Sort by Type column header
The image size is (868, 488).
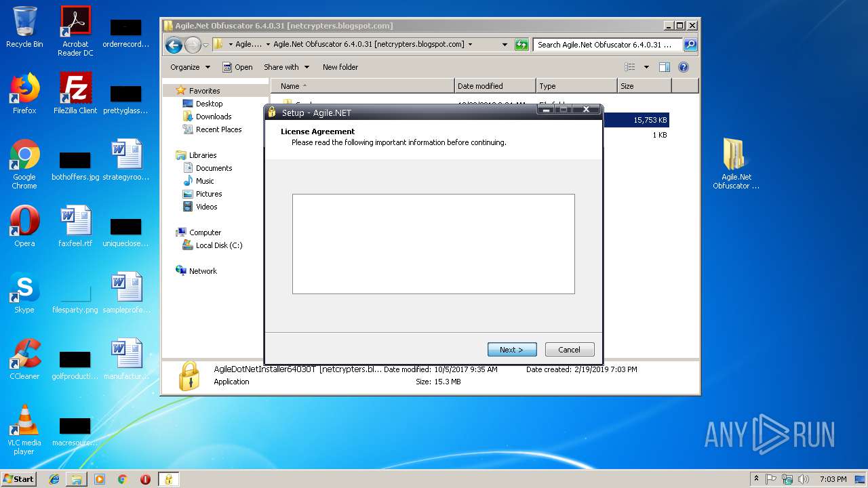576,86
